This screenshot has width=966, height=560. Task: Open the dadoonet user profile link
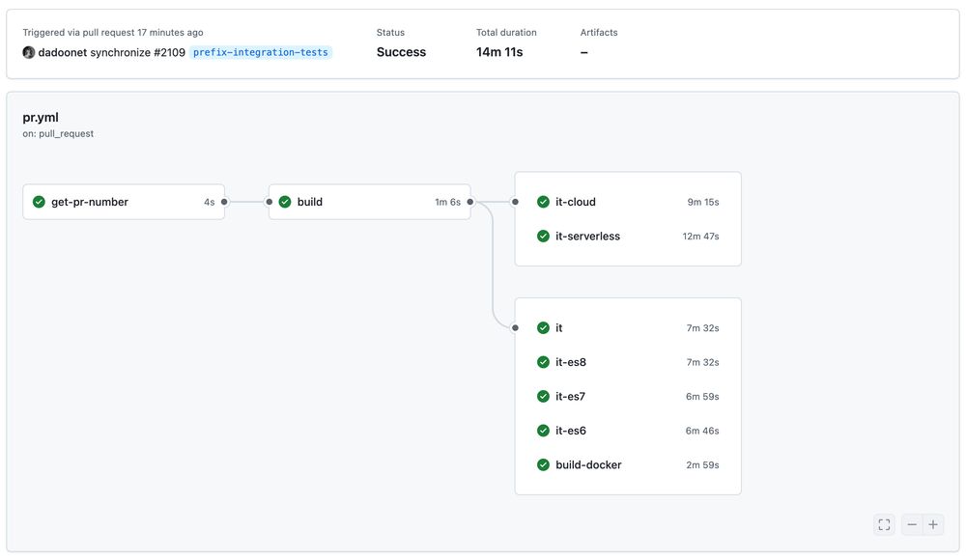click(62, 52)
